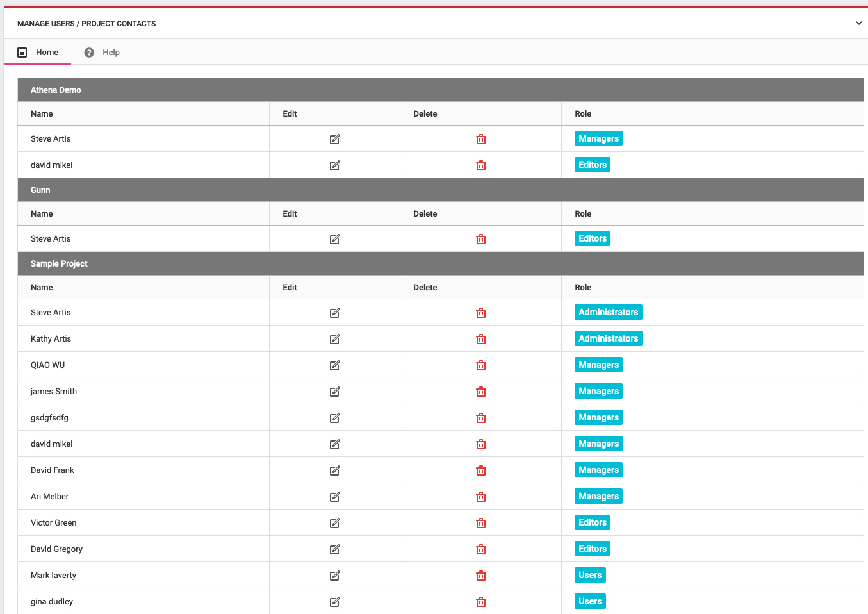Viewport: 868px width, 614px height.
Task: Click Administrators role badge for Steve Artis
Action: [x=608, y=312]
